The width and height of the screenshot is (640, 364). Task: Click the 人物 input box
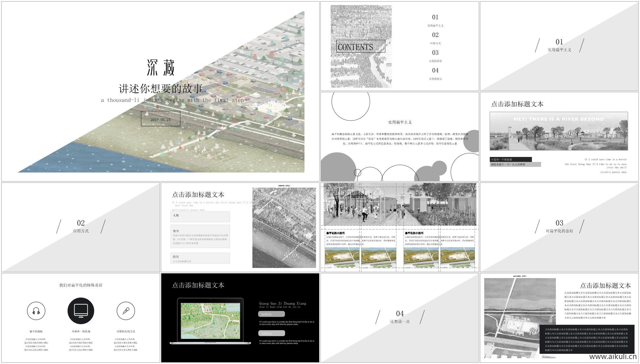tap(200, 217)
